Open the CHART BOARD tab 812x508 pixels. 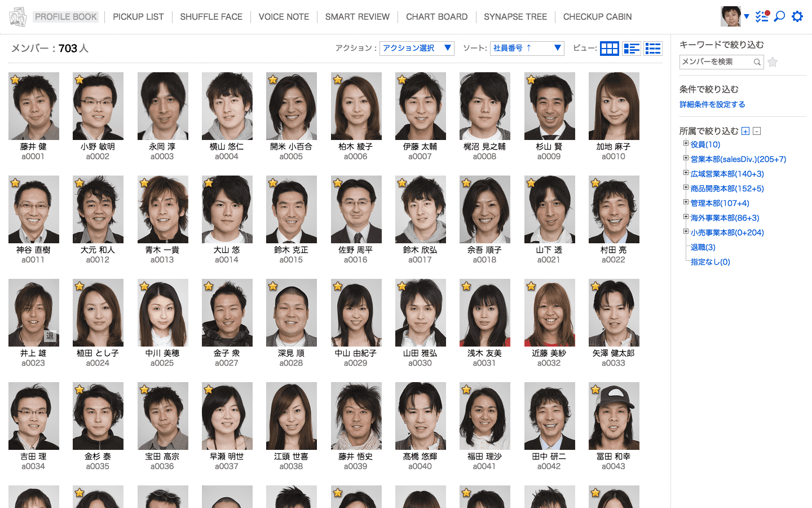tap(437, 17)
